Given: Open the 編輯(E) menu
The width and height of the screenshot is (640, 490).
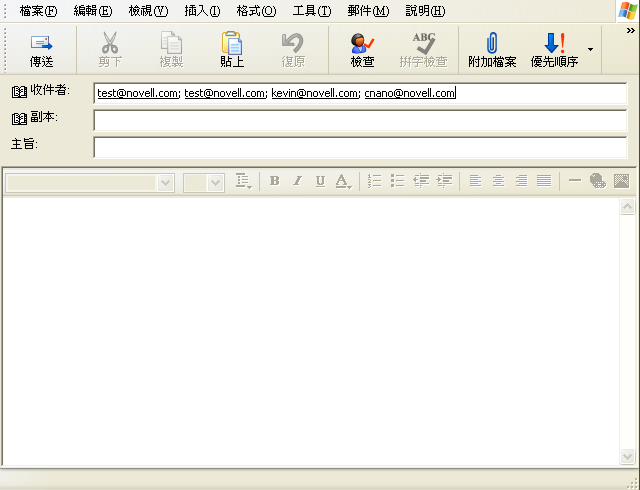Looking at the screenshot, I should 93,11.
